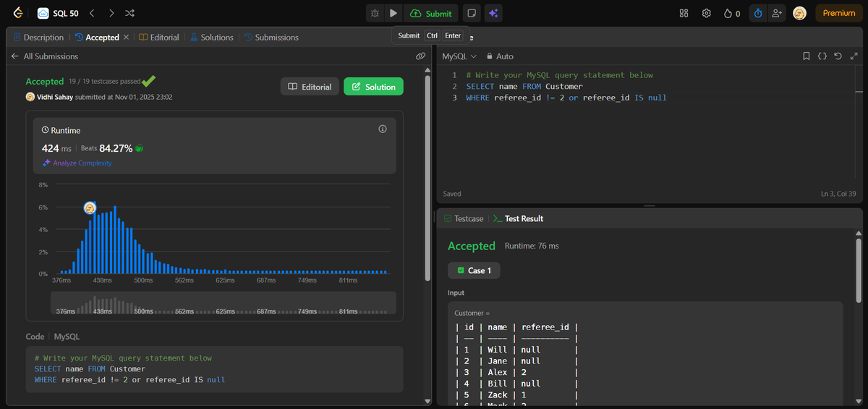This screenshot has width=868, height=409.
Task: Open the profile avatar menu
Action: pyautogui.click(x=799, y=13)
